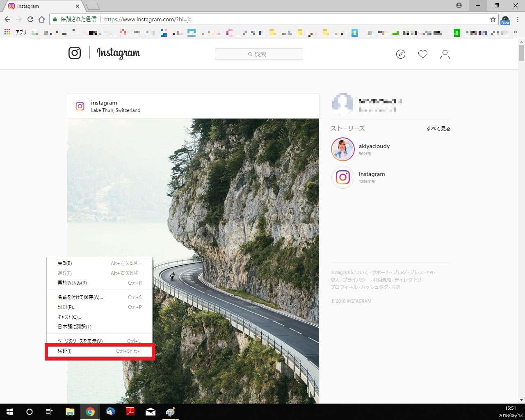The height and width of the screenshot is (420, 525).
Task: Click the instagram post avatar icon
Action: click(80, 106)
